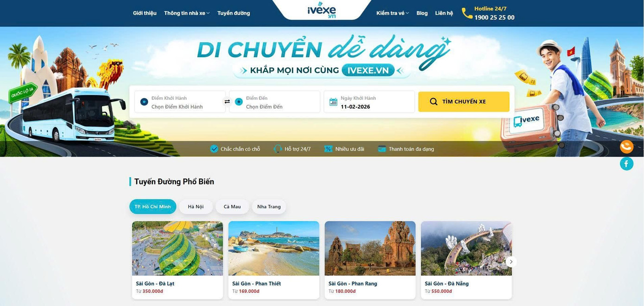Click the orange phone call icon
Viewport: 644px width, 306px height.
(x=626, y=147)
